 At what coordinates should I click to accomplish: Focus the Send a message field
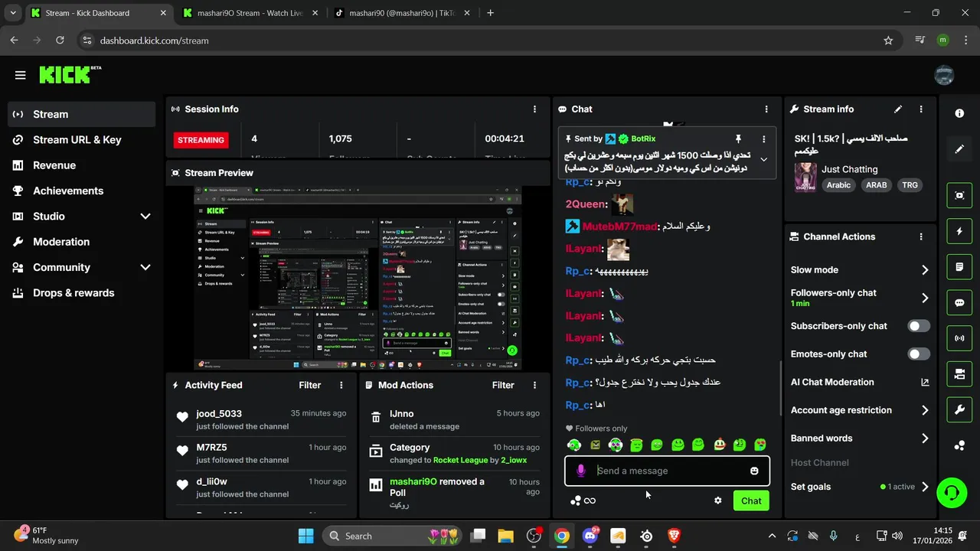tap(667, 471)
